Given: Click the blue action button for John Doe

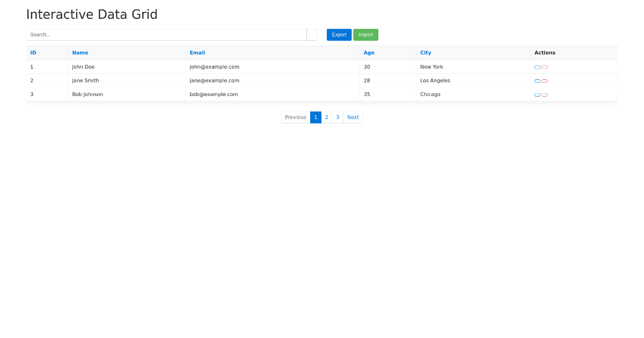Looking at the screenshot, I should tap(537, 67).
